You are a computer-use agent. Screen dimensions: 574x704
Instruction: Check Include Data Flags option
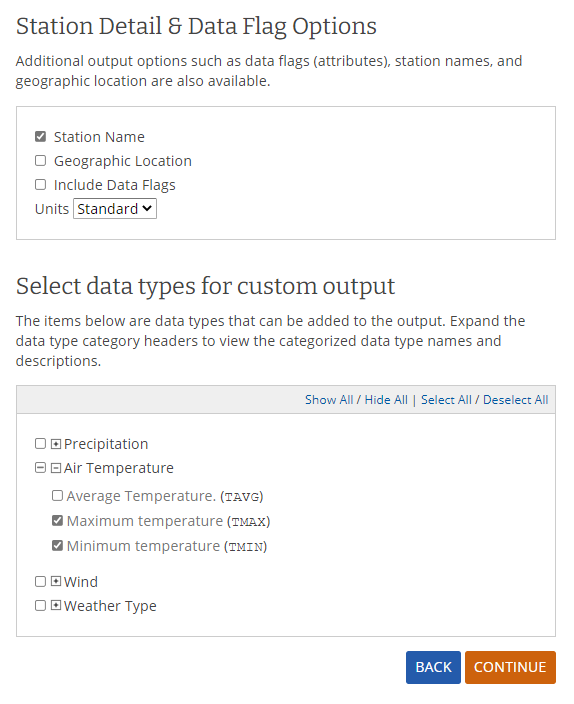40,185
